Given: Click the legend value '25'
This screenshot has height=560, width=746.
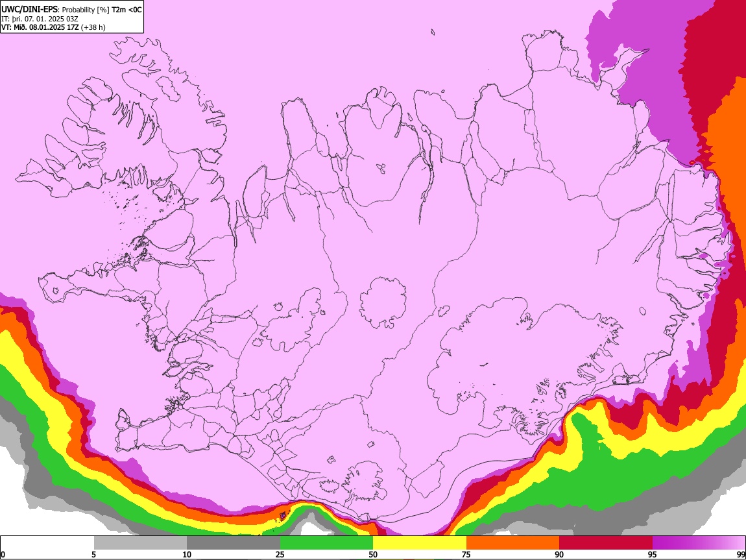Looking at the screenshot, I should [x=280, y=554].
